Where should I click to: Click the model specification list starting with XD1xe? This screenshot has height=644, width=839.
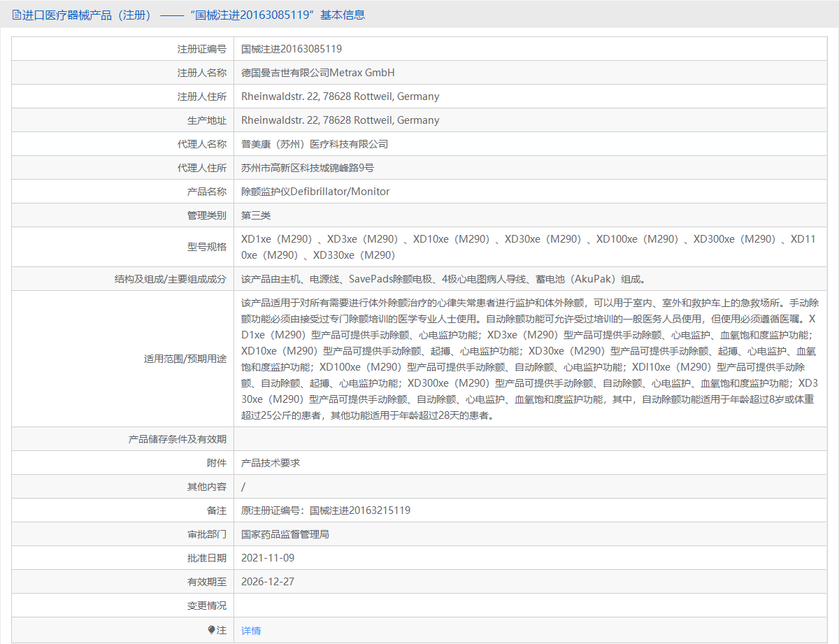click(529, 247)
